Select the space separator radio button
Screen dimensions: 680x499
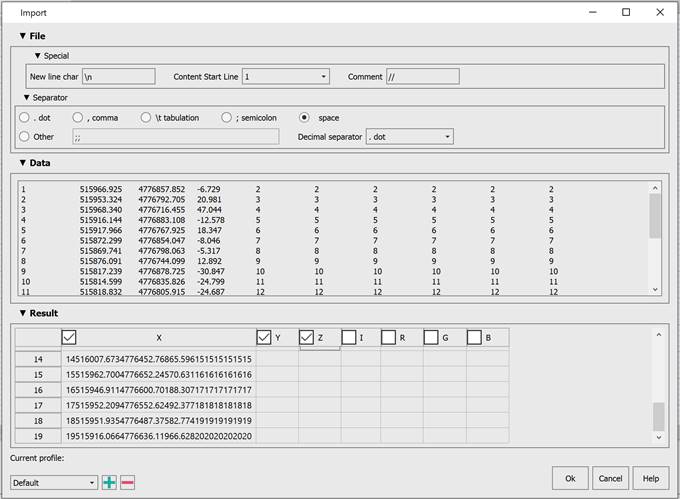[304, 117]
